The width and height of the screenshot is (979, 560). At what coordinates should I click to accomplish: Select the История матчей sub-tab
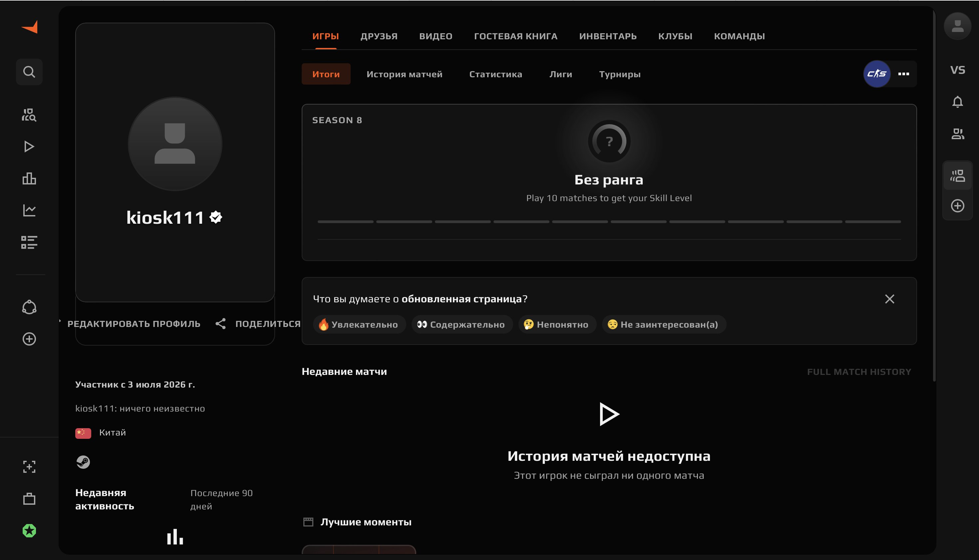tap(404, 74)
